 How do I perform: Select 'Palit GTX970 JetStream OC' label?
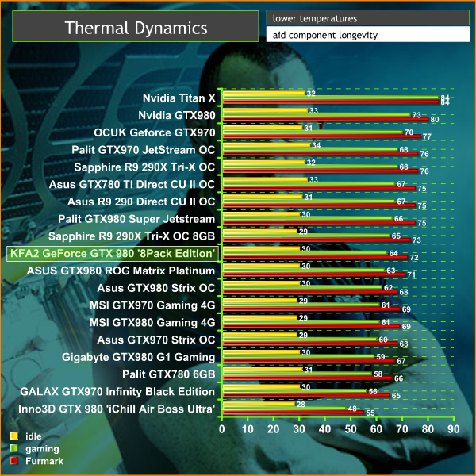coord(144,150)
